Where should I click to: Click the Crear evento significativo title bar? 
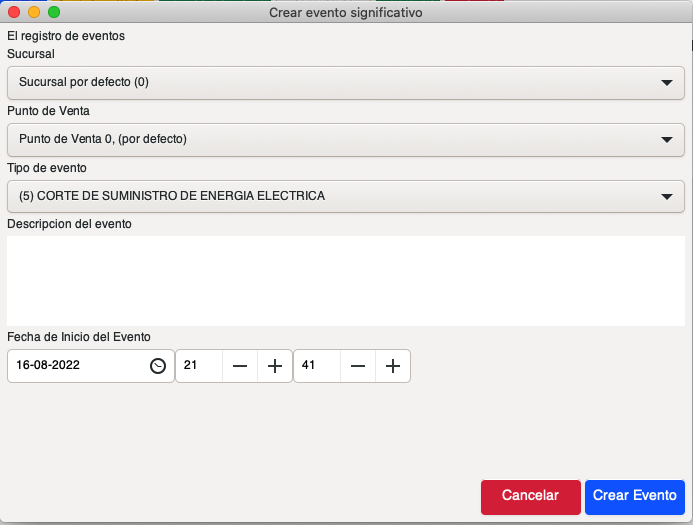pyautogui.click(x=346, y=13)
